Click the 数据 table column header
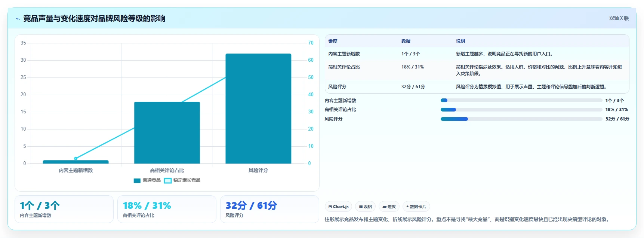Image resolution: width=644 pixels, height=238 pixels. (x=406, y=41)
